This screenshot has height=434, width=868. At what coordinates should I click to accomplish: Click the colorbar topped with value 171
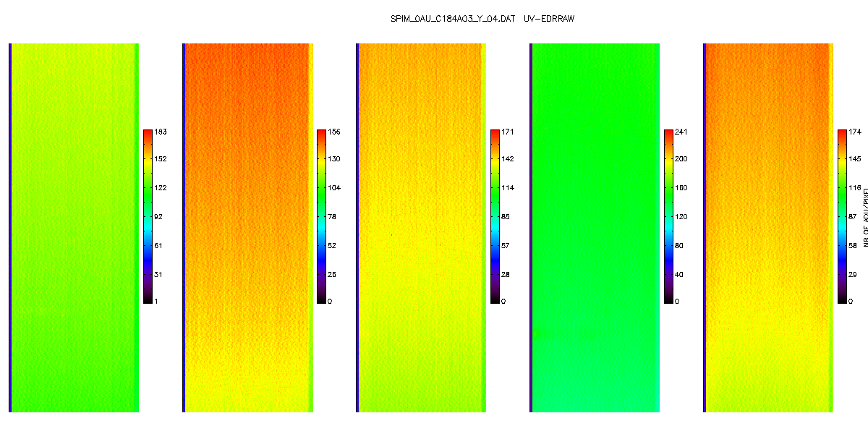click(x=495, y=216)
